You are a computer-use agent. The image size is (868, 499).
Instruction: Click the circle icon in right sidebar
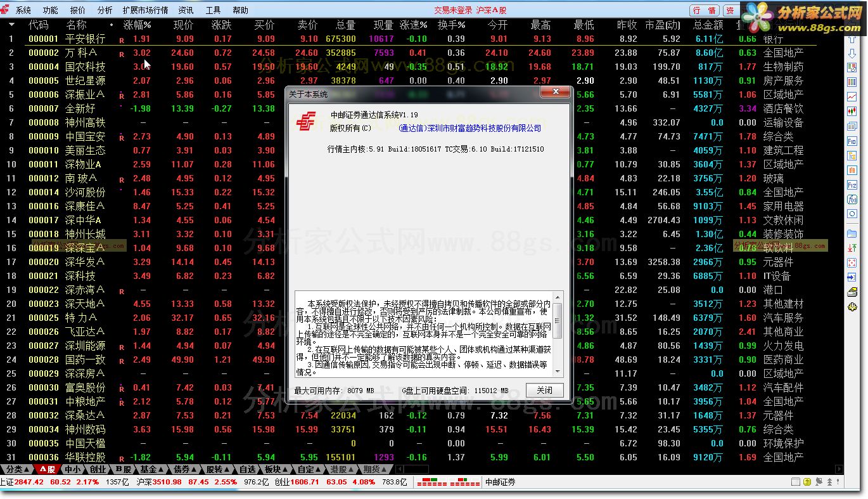pyautogui.click(x=852, y=214)
